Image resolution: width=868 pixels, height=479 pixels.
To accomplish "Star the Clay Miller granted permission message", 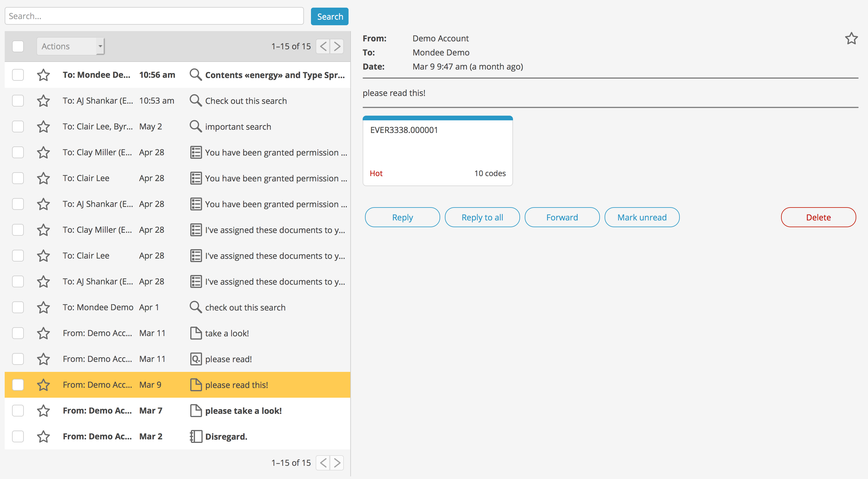I will coord(43,152).
